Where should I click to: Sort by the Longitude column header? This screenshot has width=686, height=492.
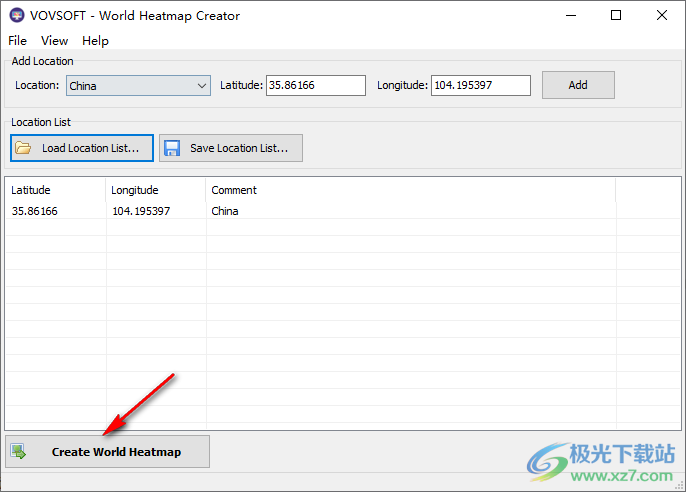pyautogui.click(x=156, y=190)
